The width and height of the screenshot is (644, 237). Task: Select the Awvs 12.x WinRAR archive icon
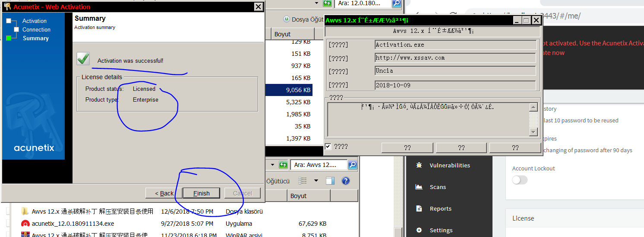[x=25, y=235]
